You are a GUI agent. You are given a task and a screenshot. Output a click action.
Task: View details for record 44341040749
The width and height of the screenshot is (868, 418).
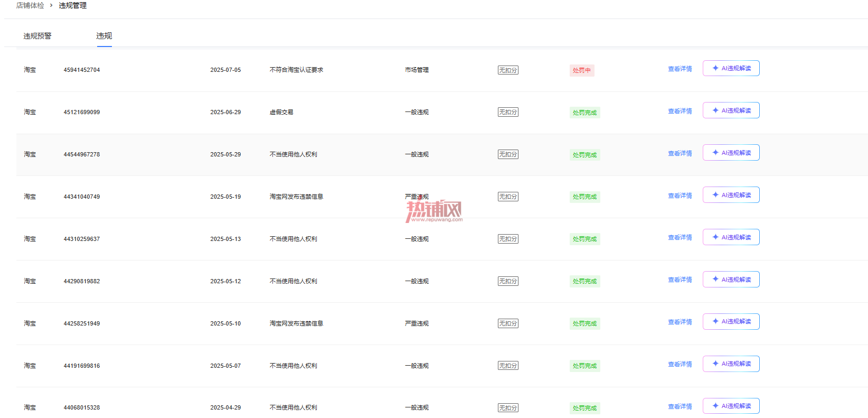[680, 196]
